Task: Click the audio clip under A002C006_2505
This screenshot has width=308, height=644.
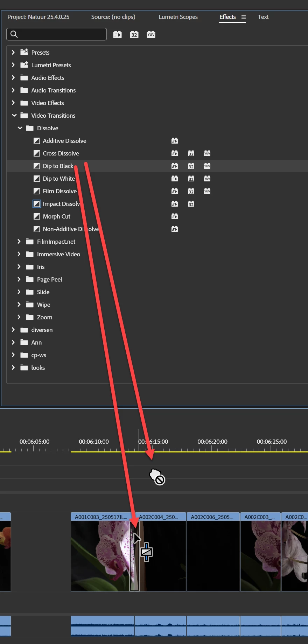Action: [213, 626]
